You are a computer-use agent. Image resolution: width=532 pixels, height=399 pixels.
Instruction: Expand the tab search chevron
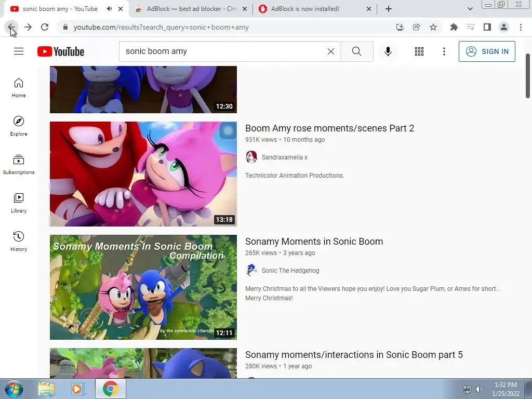(470, 9)
